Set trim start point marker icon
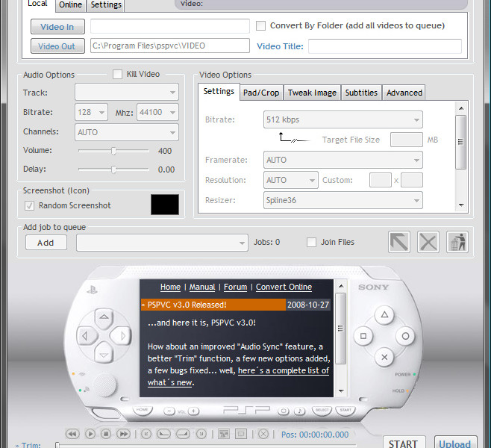Image resolution: width=491 pixels, height=448 pixels. 146,434
